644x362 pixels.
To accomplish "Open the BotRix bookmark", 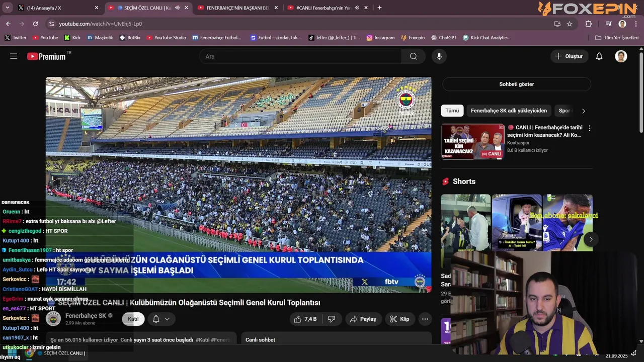I will pyautogui.click(x=130, y=38).
